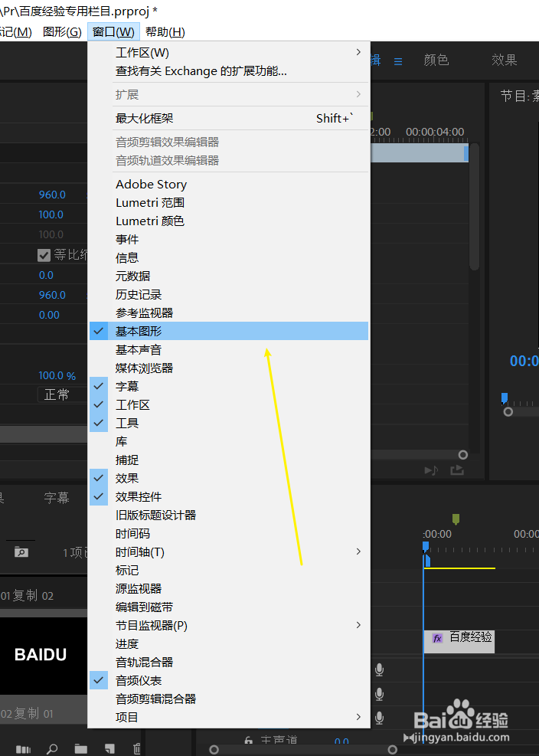The image size is (539, 756).
Task: Switch to the 效果 workspace tab
Action: (x=505, y=60)
